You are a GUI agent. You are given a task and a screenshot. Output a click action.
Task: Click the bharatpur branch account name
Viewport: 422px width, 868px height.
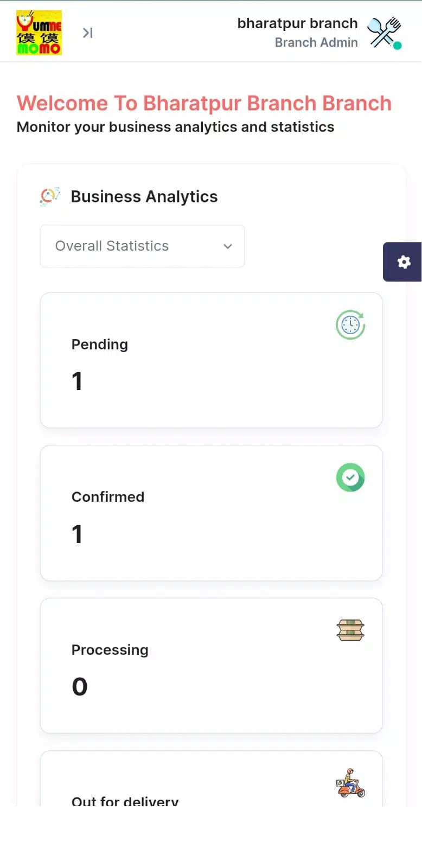point(297,23)
